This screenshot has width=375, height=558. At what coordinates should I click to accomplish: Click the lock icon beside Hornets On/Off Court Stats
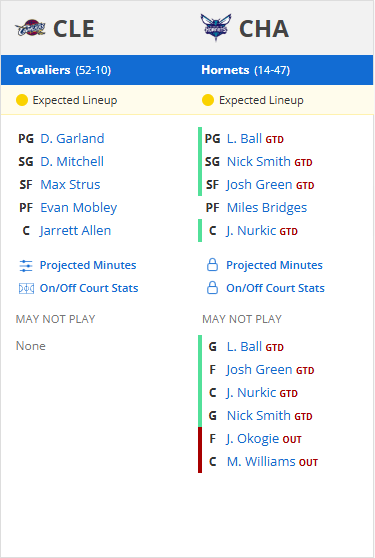(212, 288)
